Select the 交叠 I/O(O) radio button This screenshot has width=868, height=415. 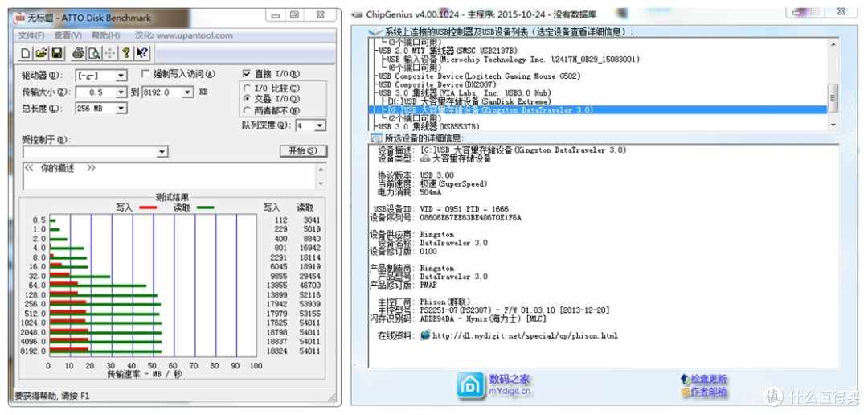coord(247,99)
